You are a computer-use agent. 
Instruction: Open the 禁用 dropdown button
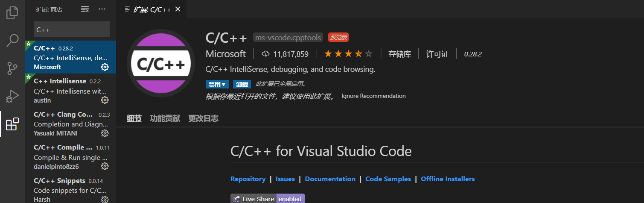217,84
